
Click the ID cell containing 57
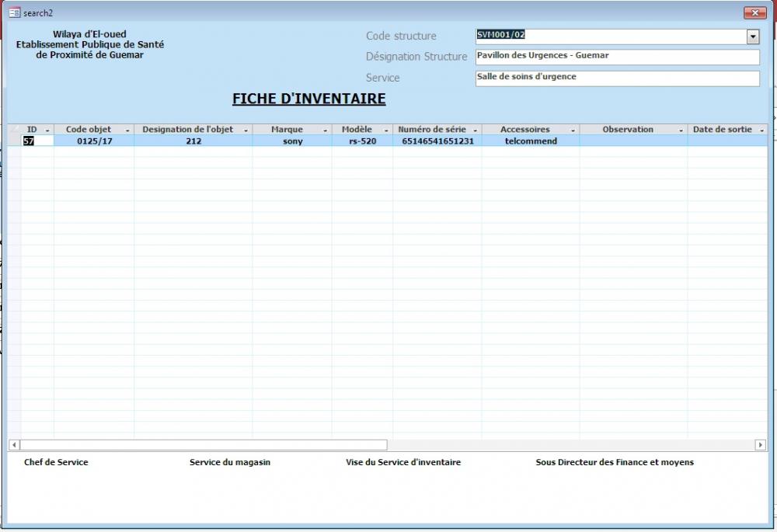pos(37,141)
